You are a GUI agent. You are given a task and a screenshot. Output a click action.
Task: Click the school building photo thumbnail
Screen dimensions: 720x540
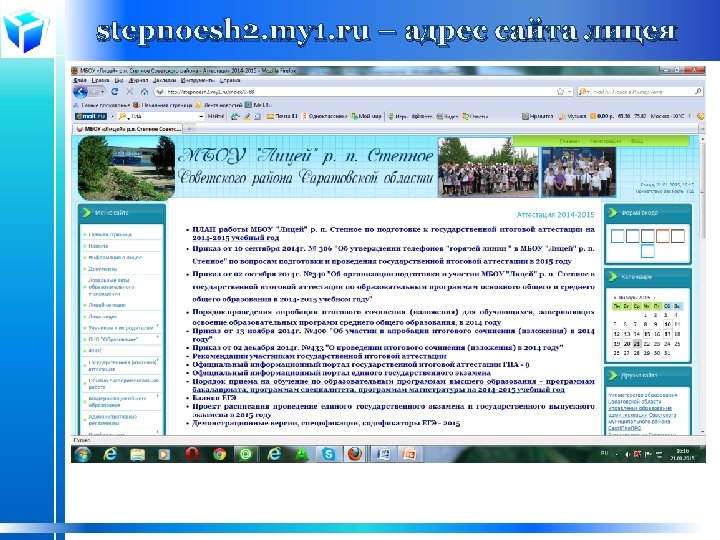[126, 168]
